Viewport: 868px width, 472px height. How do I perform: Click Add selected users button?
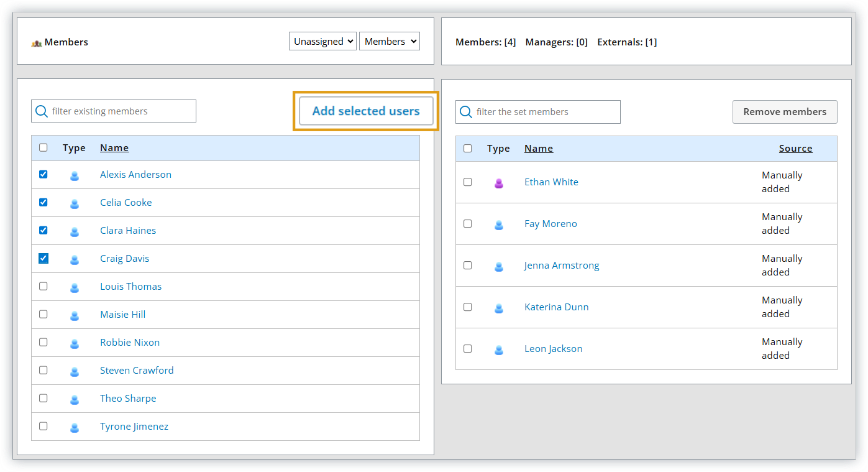point(366,111)
